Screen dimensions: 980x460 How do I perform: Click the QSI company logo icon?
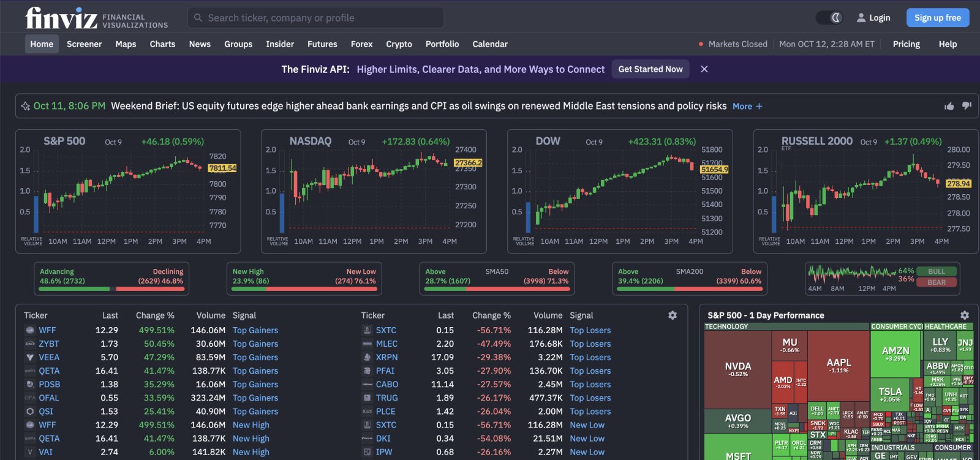point(29,411)
